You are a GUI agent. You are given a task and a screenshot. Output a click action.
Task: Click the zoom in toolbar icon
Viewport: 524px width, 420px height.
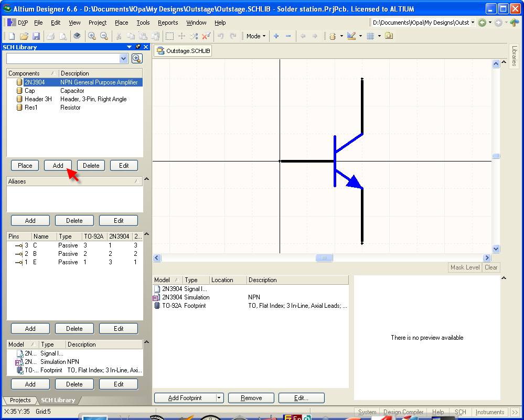pyautogui.click(x=92, y=36)
